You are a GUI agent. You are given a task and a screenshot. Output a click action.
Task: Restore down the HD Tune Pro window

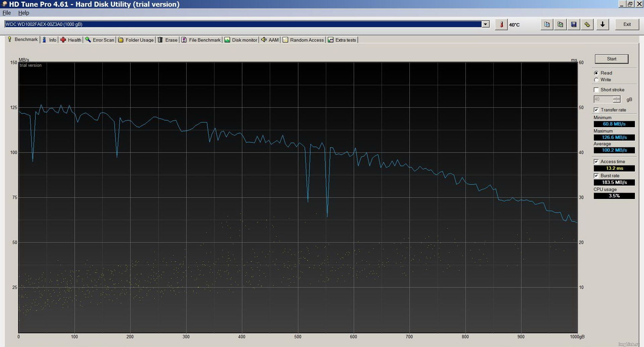[x=630, y=4]
